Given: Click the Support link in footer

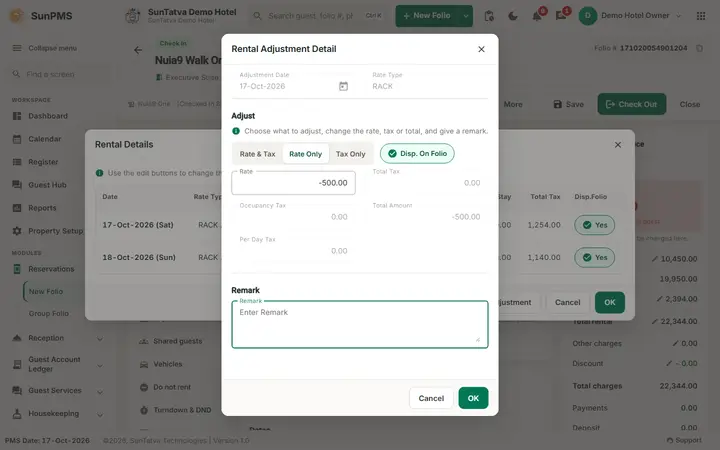Looking at the screenshot, I should (684, 440).
